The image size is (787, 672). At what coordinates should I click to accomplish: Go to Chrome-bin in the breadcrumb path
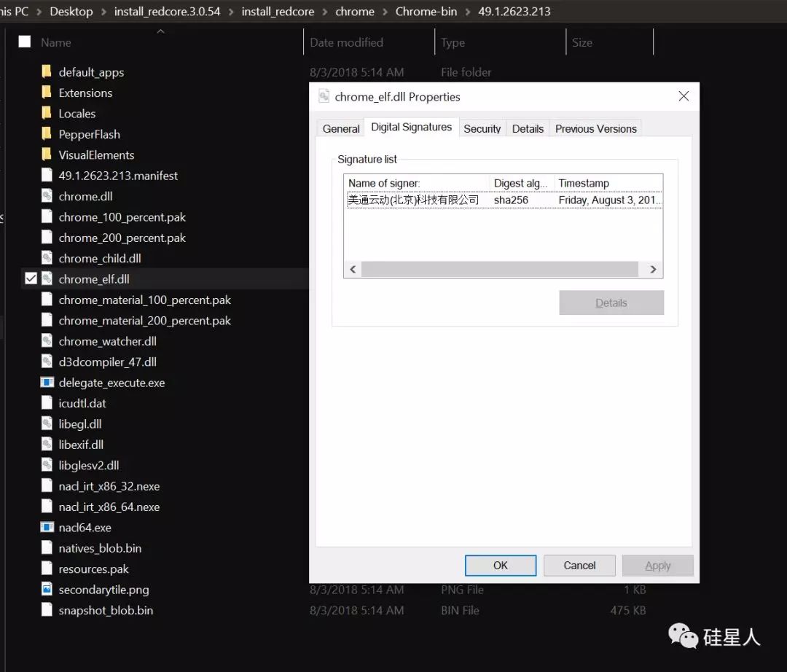pyautogui.click(x=426, y=12)
